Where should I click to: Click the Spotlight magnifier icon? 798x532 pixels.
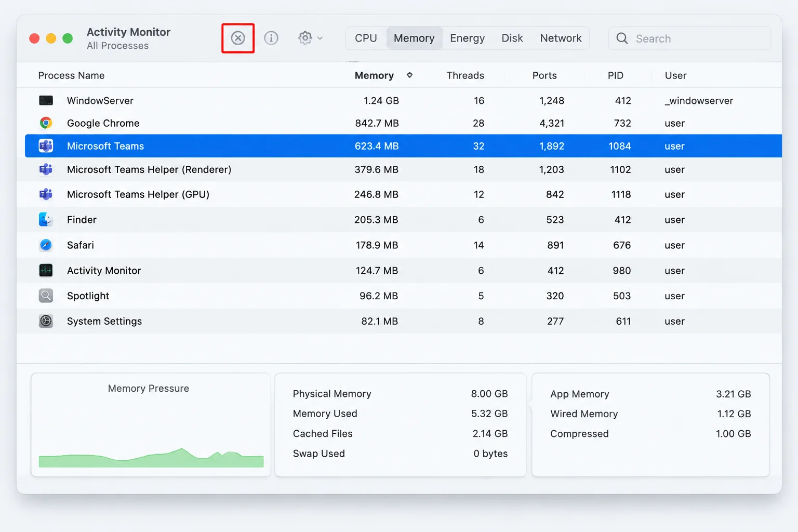tap(46, 296)
